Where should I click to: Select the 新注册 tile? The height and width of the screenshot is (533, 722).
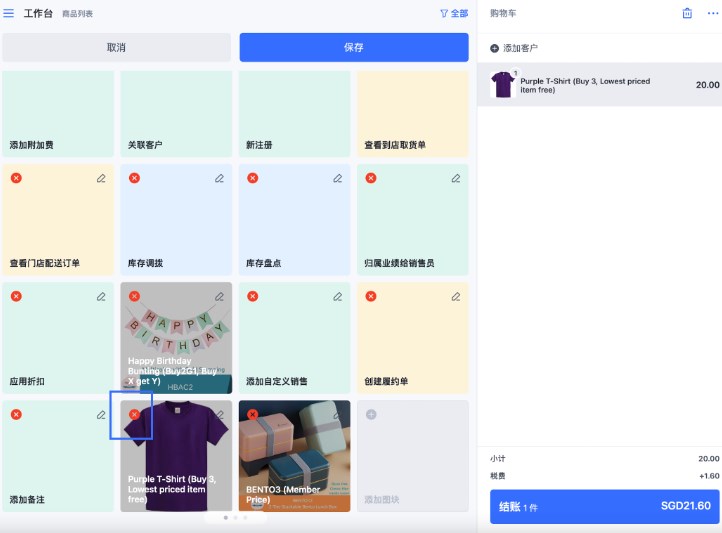pyautogui.click(x=294, y=114)
